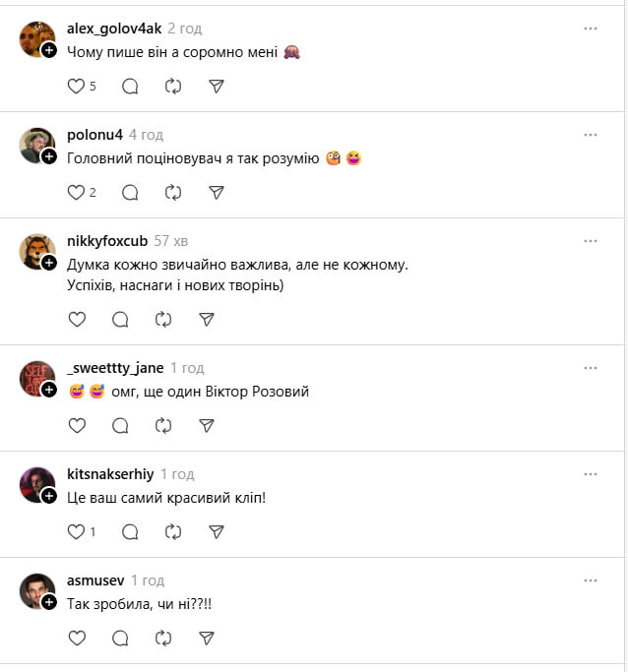This screenshot has width=628, height=672.
Task: Open _sweettty_jane's avatar picture
Action: point(35,378)
